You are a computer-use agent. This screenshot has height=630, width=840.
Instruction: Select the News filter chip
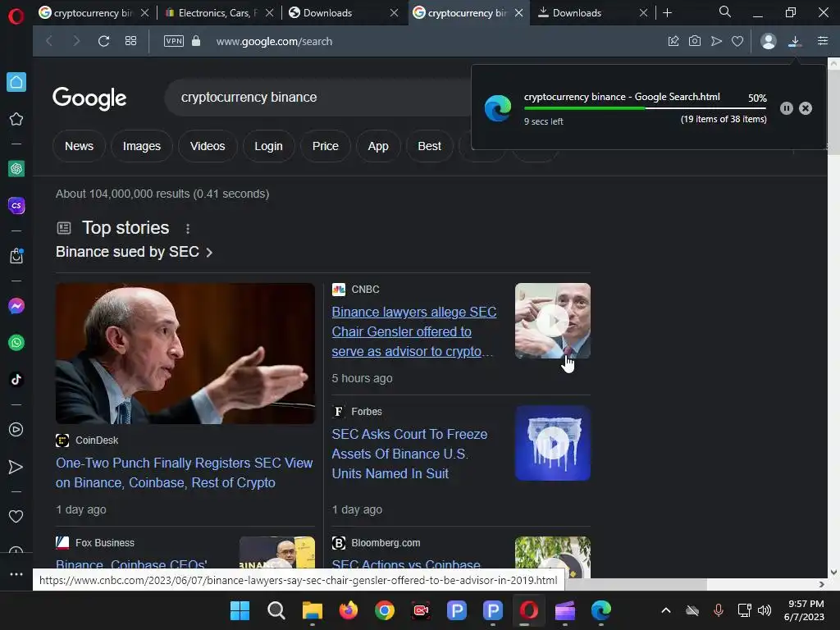[79, 146]
